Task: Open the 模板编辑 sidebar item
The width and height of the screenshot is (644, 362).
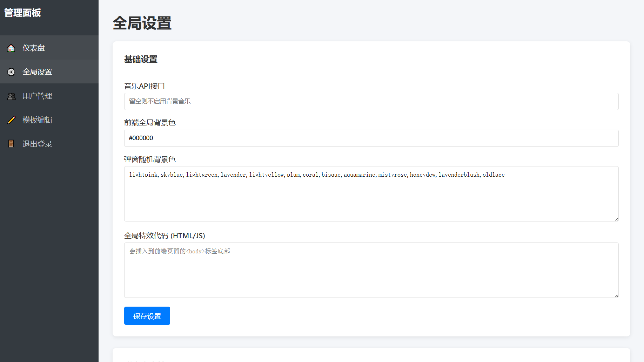Action: 37,120
